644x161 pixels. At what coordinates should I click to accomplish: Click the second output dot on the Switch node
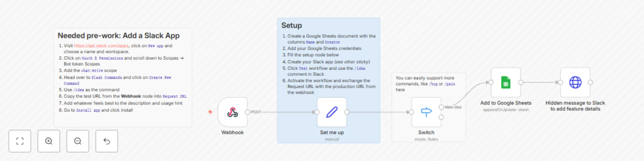coord(441,117)
